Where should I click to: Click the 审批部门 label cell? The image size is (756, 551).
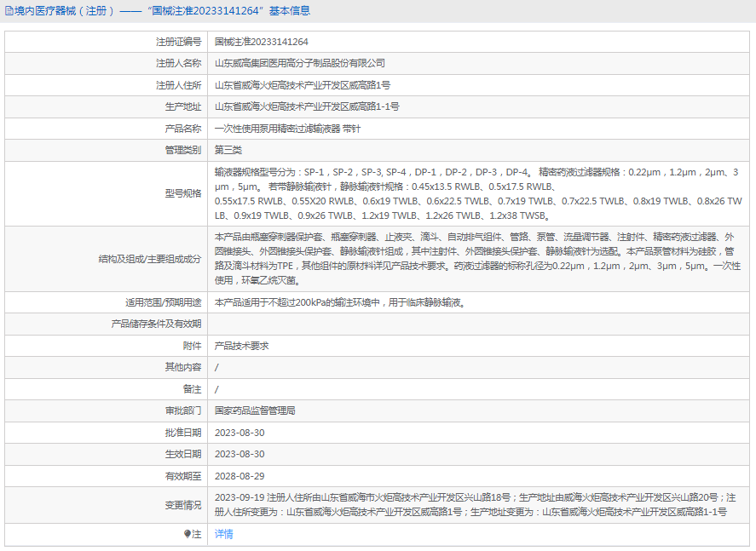[107, 410]
